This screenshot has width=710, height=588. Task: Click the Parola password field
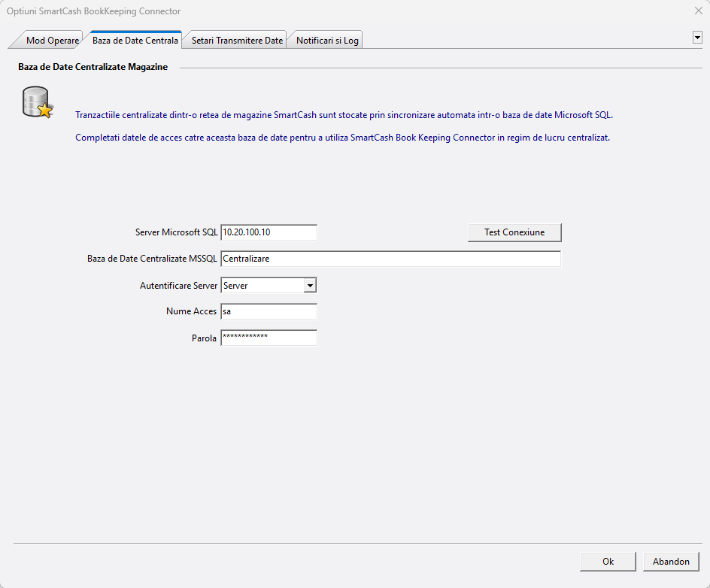[269, 338]
